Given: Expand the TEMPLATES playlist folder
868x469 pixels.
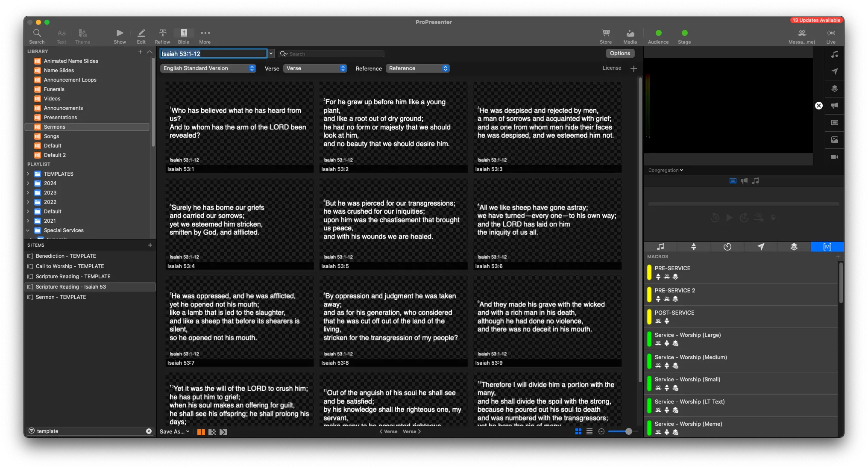Looking at the screenshot, I should click(28, 174).
